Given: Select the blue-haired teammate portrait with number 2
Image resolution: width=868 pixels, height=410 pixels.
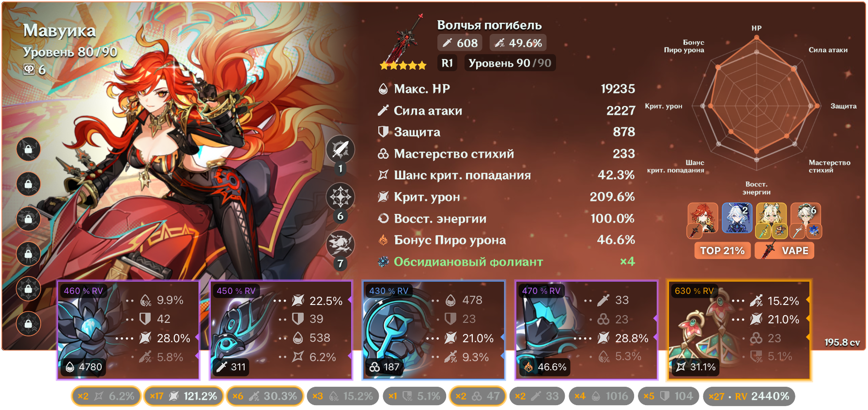Looking at the screenshot, I should click(x=737, y=218).
